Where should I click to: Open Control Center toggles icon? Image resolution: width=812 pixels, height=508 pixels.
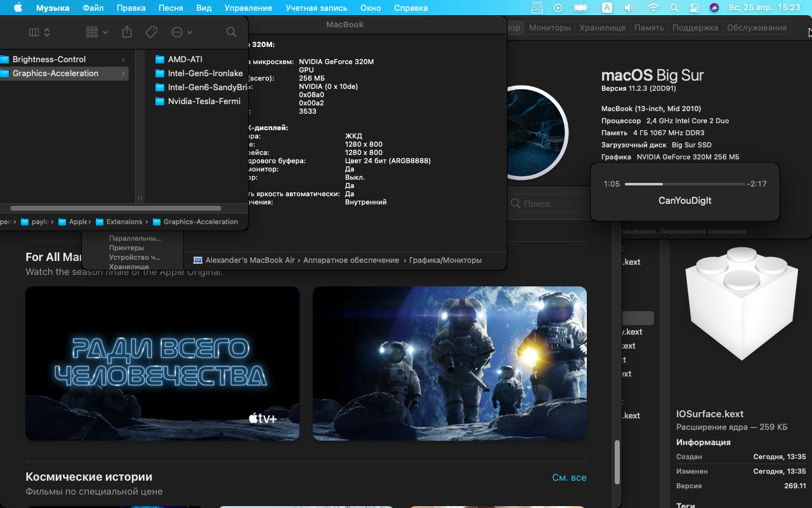[695, 8]
